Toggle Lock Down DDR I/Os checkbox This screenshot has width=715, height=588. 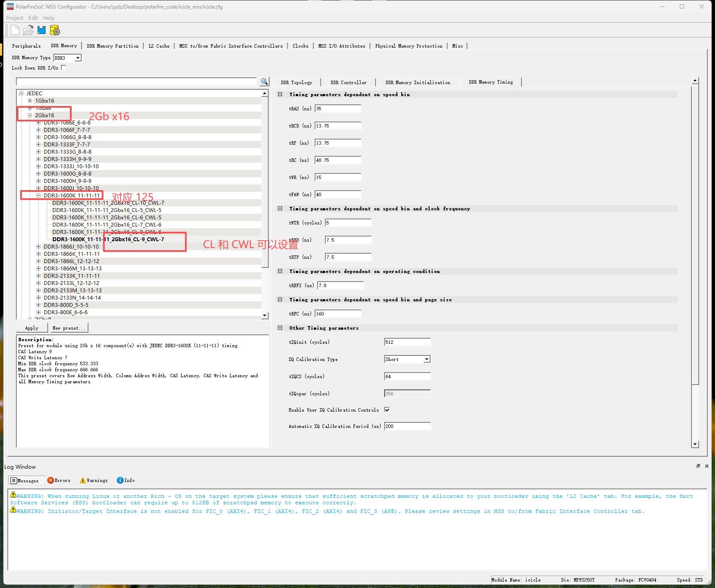coord(64,67)
